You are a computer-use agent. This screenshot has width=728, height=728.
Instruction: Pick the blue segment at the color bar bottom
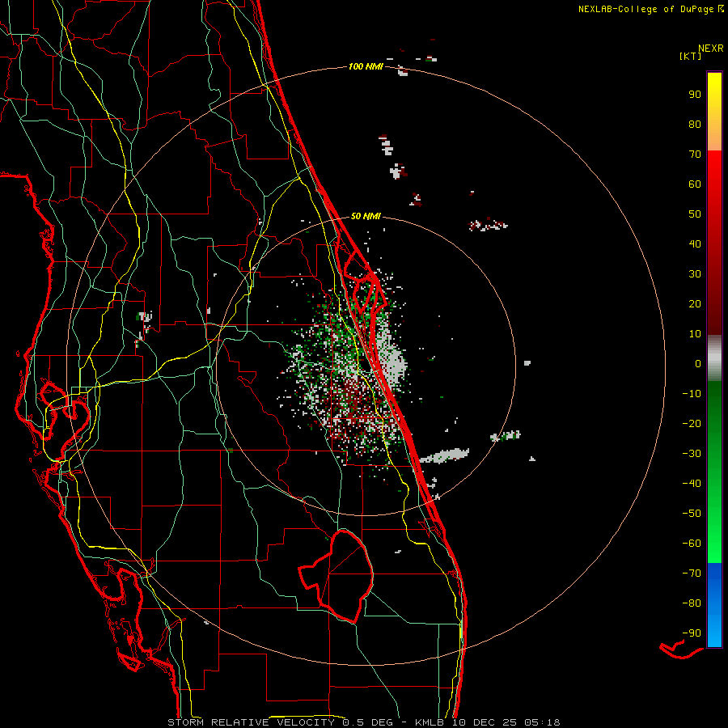pyautogui.click(x=714, y=605)
